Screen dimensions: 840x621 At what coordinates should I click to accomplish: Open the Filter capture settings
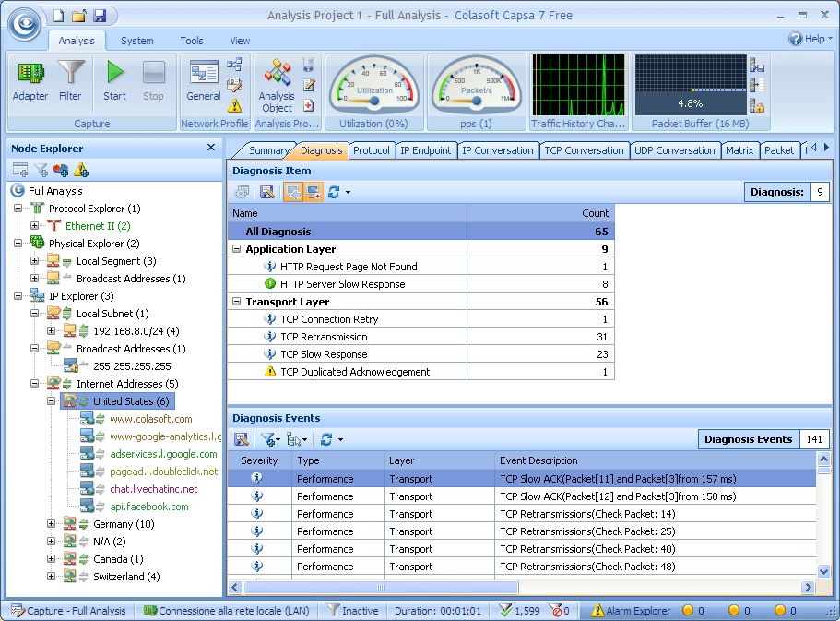click(x=70, y=80)
